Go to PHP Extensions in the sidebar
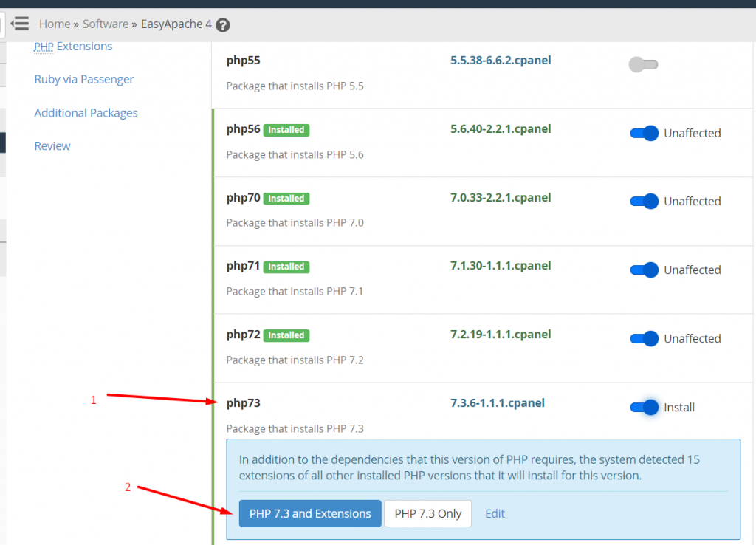The height and width of the screenshot is (545, 756). point(73,46)
